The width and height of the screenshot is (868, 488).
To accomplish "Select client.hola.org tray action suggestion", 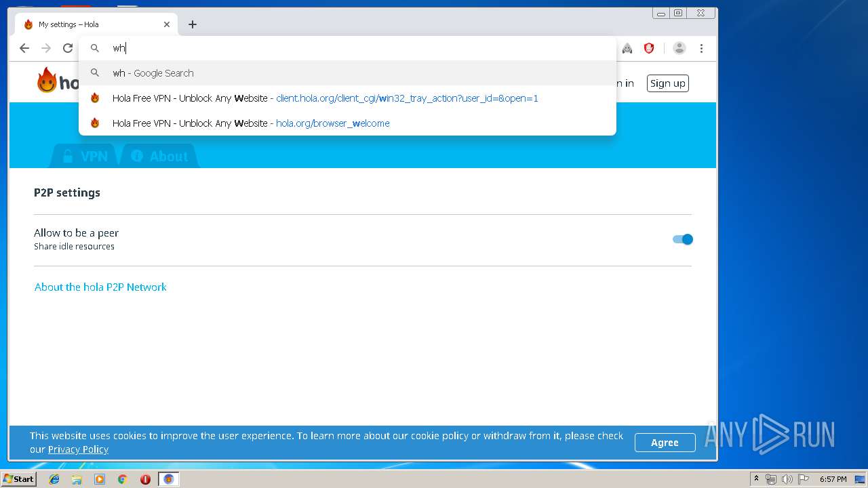I will 347,98.
